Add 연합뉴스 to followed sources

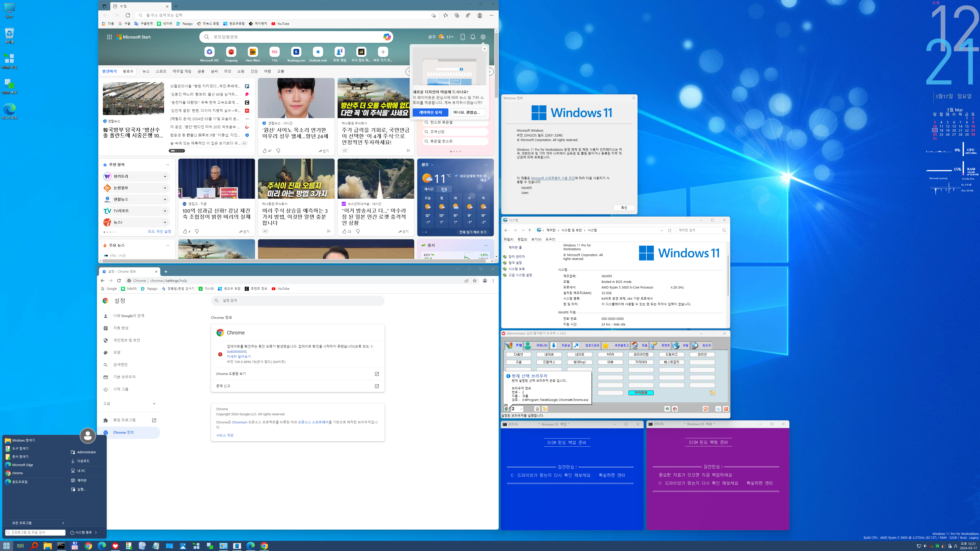coord(165,199)
